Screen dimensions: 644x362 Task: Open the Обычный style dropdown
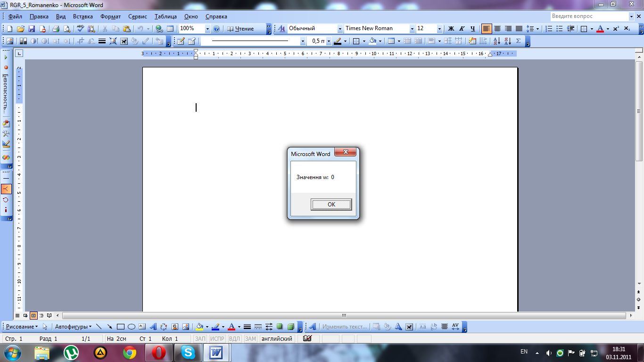click(x=340, y=29)
